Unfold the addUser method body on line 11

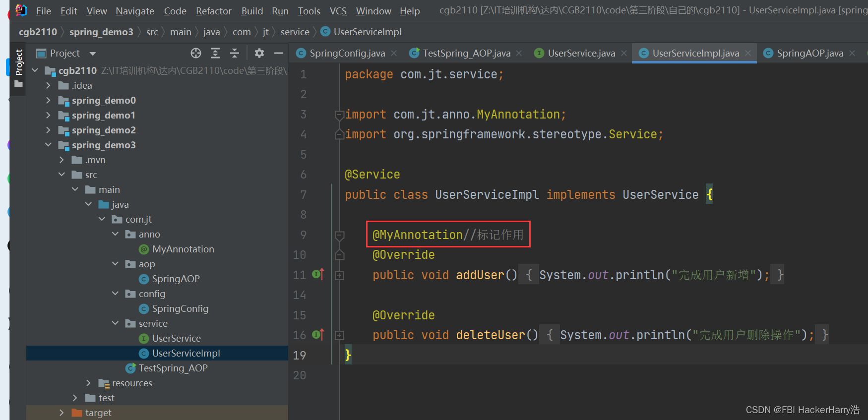(x=340, y=275)
